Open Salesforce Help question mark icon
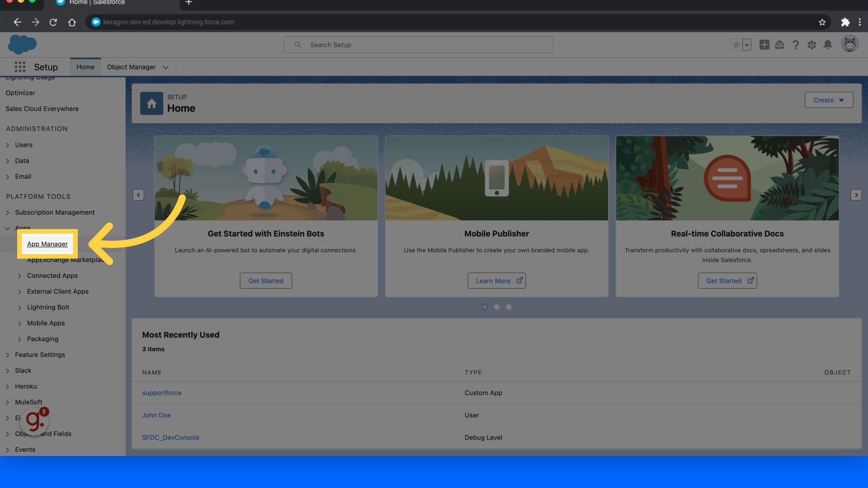The image size is (868, 488). [796, 45]
